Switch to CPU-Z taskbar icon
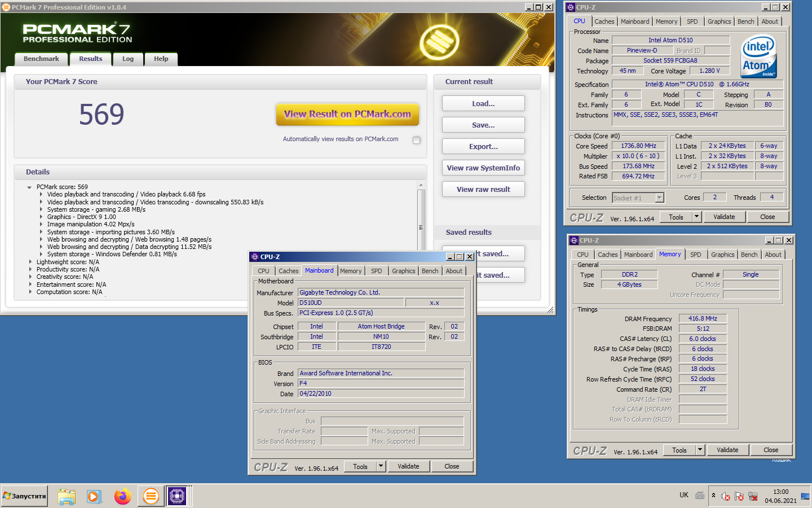 tap(177, 496)
